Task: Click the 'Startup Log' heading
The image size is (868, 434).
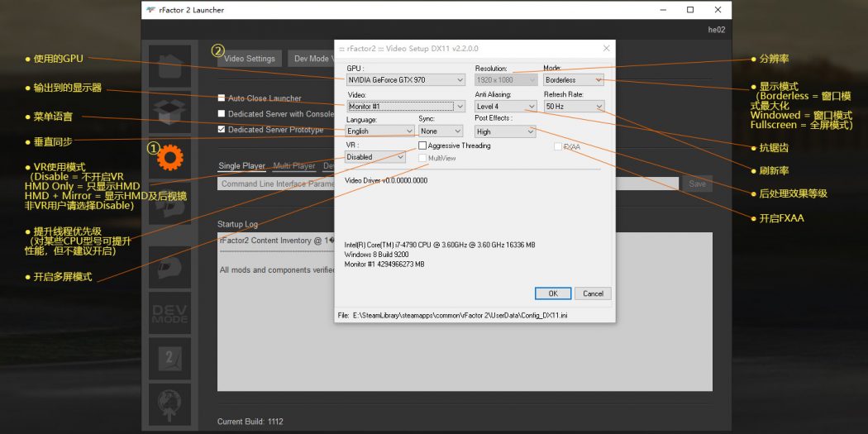Action: 237,224
